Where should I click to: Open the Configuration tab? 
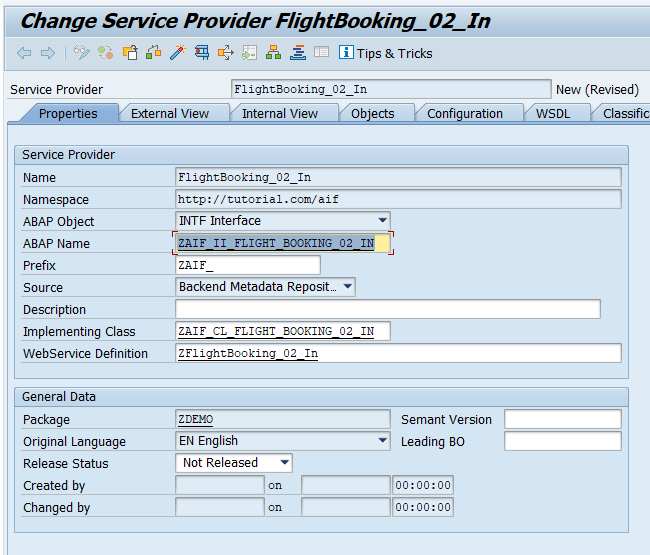pos(465,113)
